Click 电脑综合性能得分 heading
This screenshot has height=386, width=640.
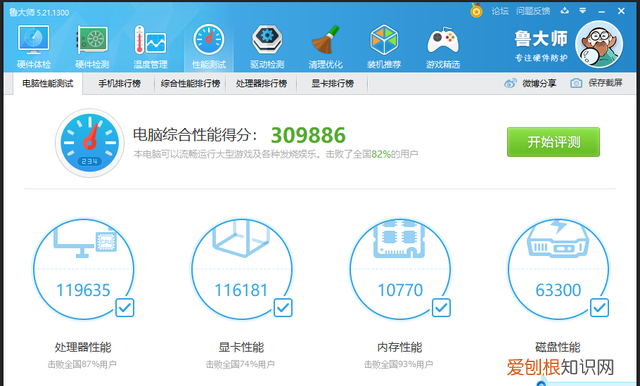196,135
